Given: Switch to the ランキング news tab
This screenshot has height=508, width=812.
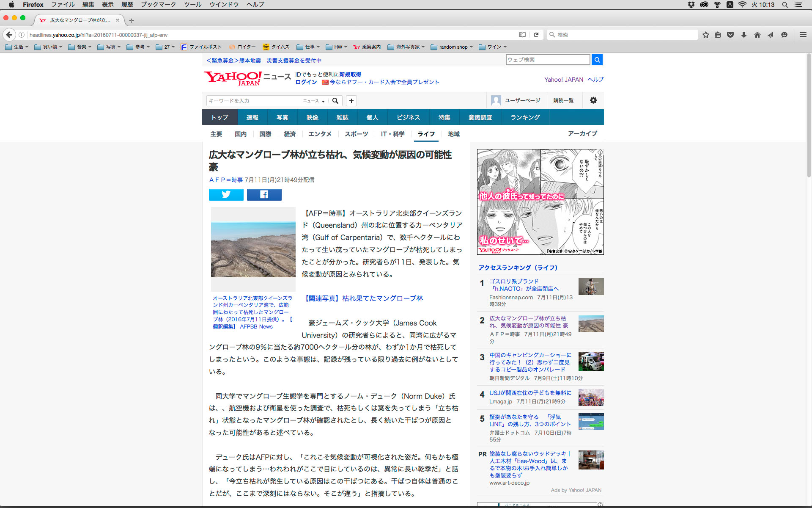Looking at the screenshot, I should (x=525, y=117).
